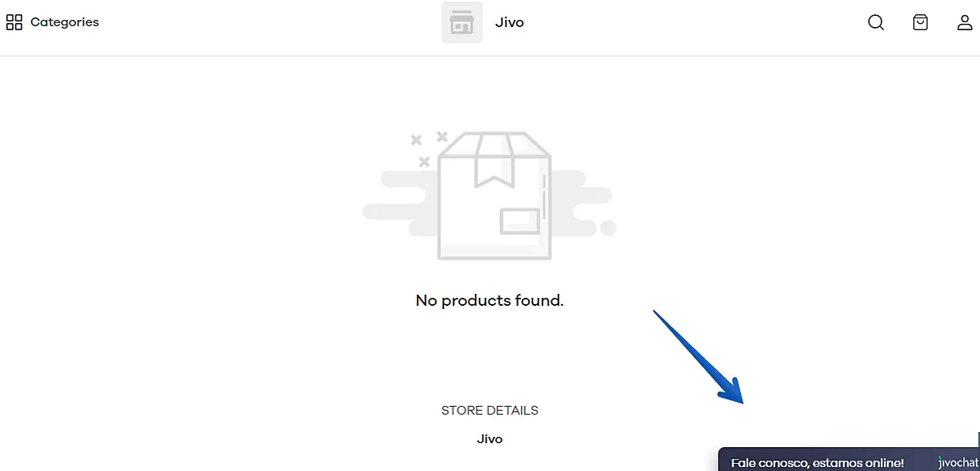Open the shopping bag cart icon
This screenshot has height=471, width=980.
[920, 22]
